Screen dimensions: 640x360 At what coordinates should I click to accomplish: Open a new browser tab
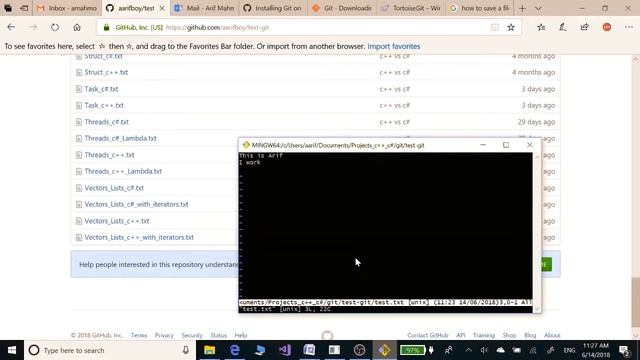coord(522,8)
